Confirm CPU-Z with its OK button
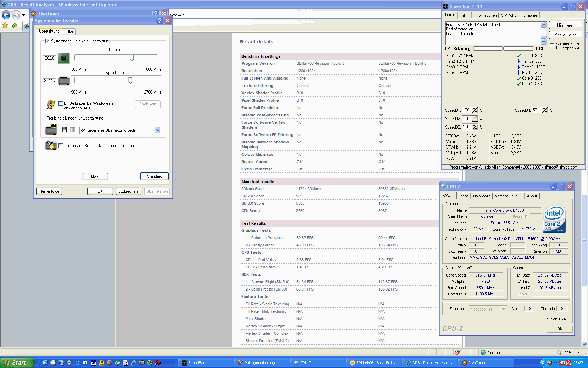Viewport: 588px width, 368px height. click(560, 329)
